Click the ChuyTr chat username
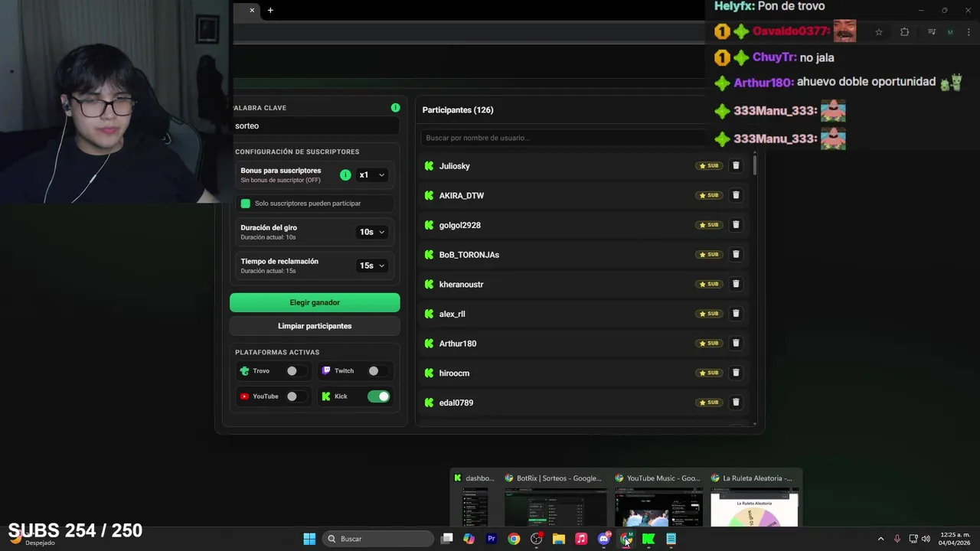Screen dimensions: 980x551 (775, 57)
